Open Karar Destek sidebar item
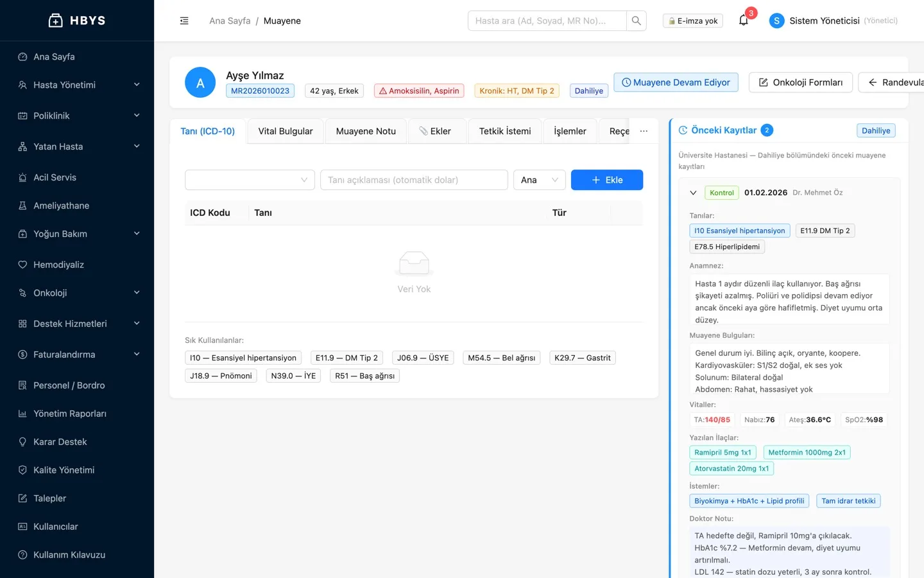Screen dimensions: 924x578 click(x=77, y=442)
